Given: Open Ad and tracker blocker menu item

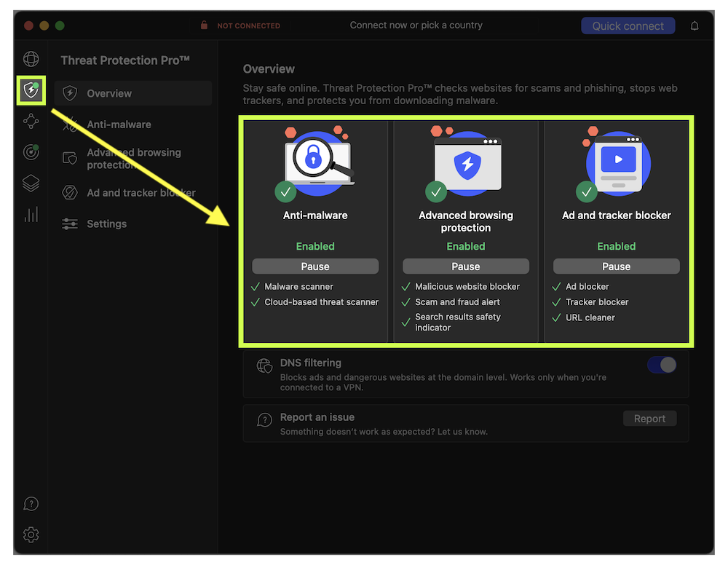Looking at the screenshot, I should (x=132, y=193).
